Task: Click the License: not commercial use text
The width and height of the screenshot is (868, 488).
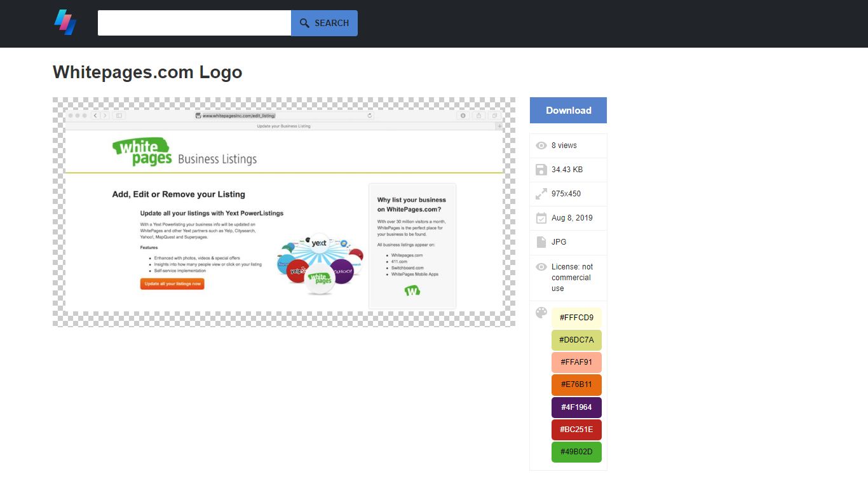Action: (572, 278)
